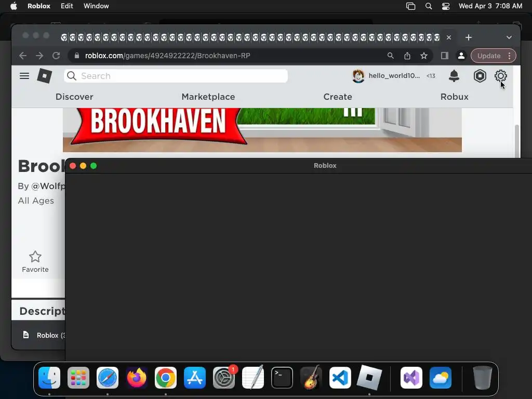This screenshot has width=532, height=399.
Task: Open the Roblox hamburger navigation menu
Action: 24,76
